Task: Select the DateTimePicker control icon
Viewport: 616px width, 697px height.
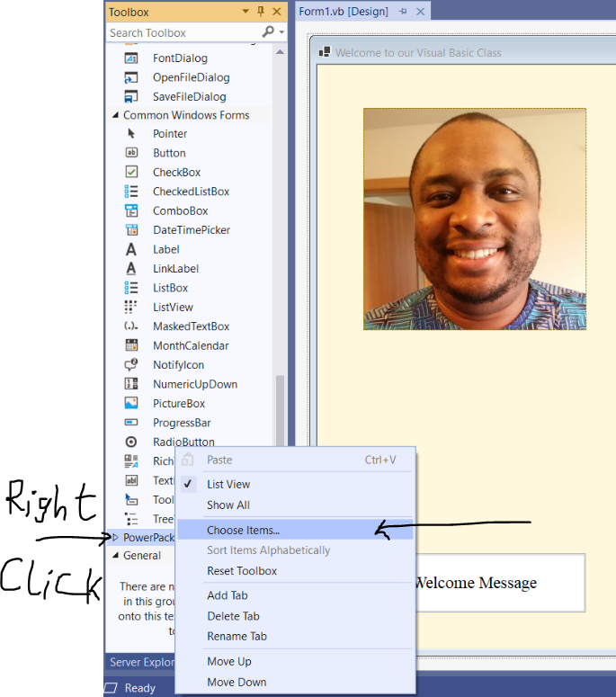Action: (131, 230)
